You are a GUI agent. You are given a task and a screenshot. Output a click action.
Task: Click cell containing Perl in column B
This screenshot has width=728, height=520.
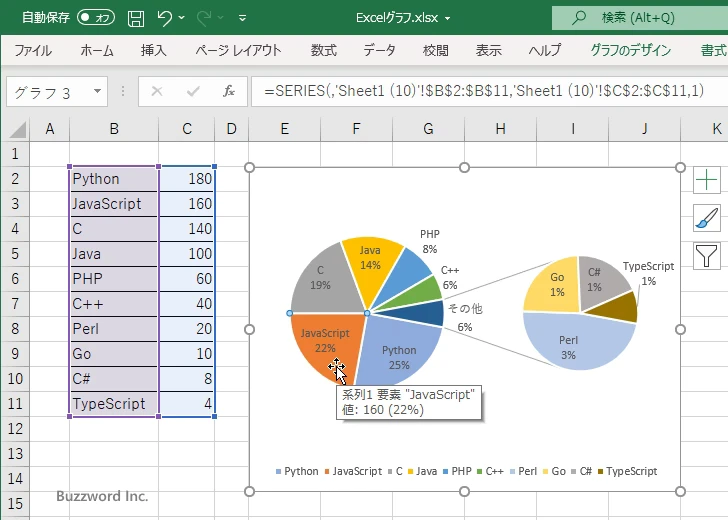click(114, 329)
